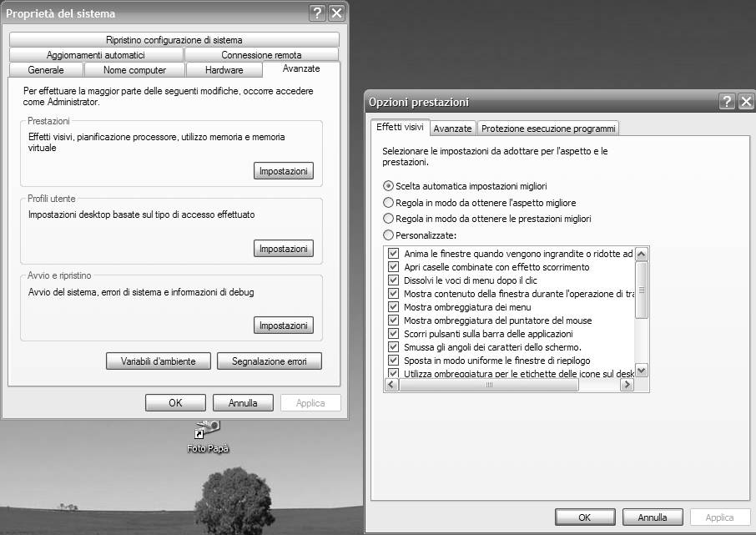The width and height of the screenshot is (756, 535).
Task: Open the Protezione esecuzione programmi tab
Action: coord(548,129)
